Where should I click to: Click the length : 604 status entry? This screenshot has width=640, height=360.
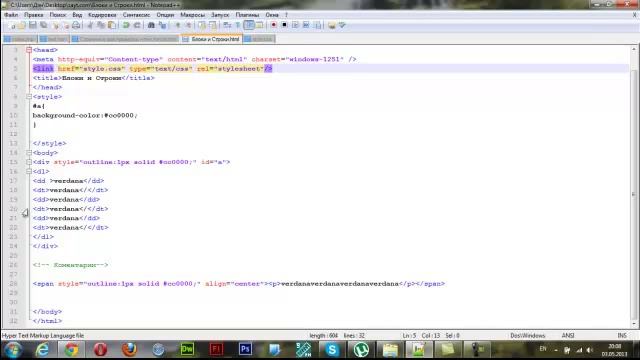[324, 336]
